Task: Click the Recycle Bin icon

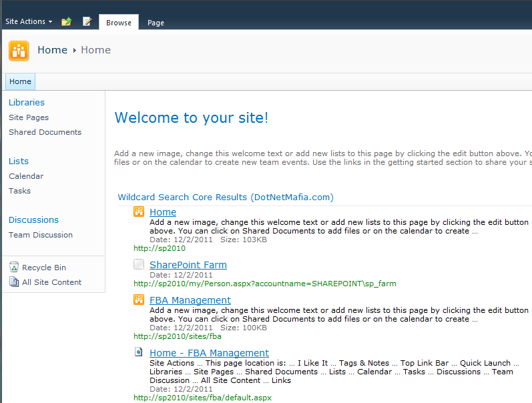Action: [14, 268]
